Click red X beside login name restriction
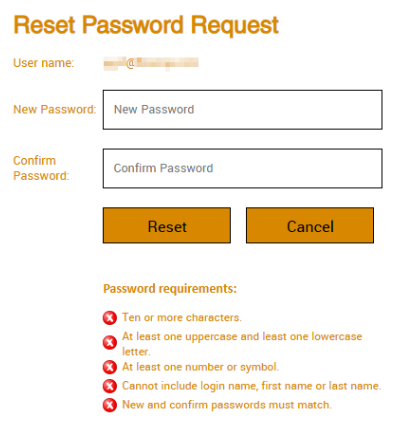 click(x=110, y=386)
